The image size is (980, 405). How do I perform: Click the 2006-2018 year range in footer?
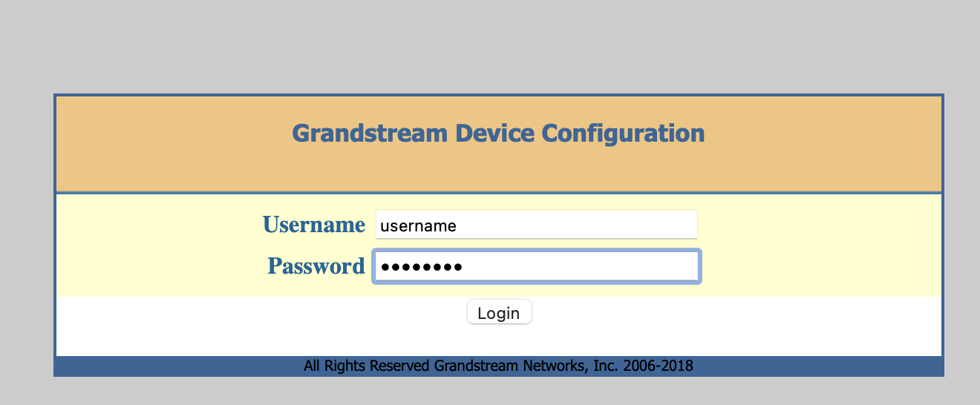tap(659, 366)
